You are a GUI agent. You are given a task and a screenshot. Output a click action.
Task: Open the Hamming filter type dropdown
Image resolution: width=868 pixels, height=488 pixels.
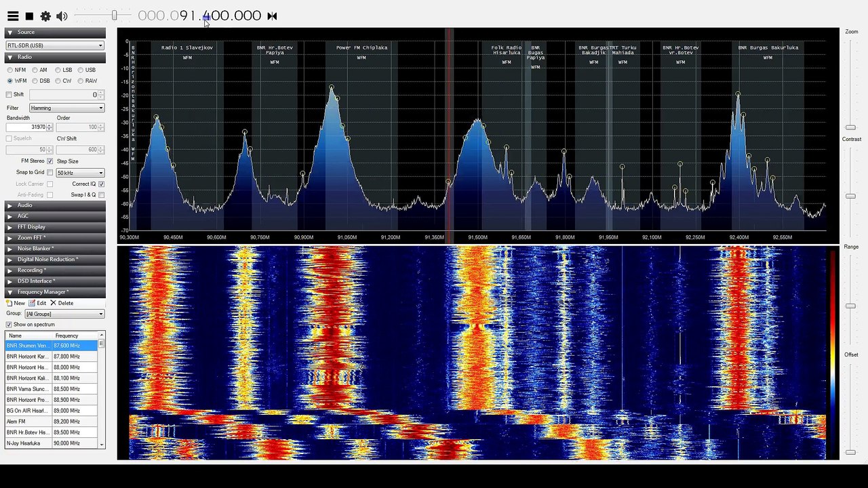(x=66, y=108)
